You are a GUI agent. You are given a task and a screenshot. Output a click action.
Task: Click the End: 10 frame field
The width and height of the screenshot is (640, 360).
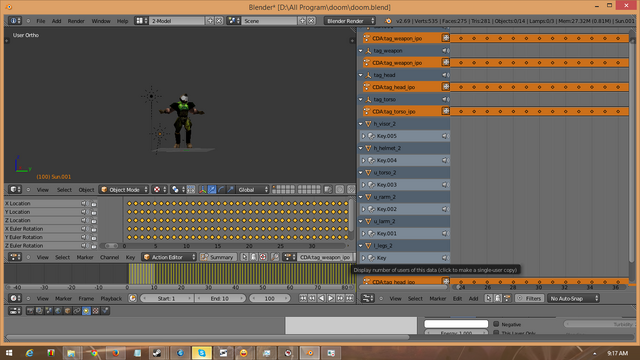click(220, 298)
